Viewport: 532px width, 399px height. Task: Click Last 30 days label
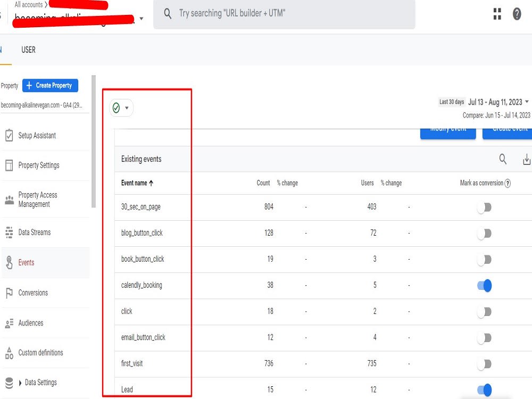(x=452, y=102)
